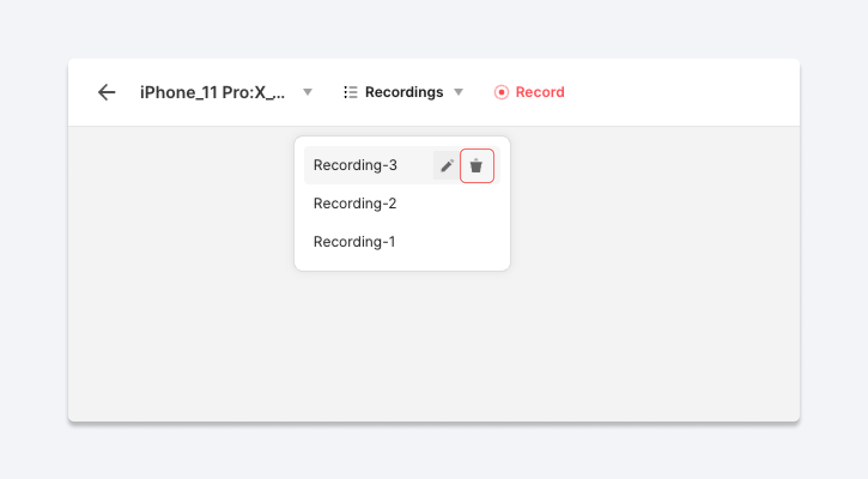
Task: Rename Recording-3 using the pencil icon
Action: [447, 166]
